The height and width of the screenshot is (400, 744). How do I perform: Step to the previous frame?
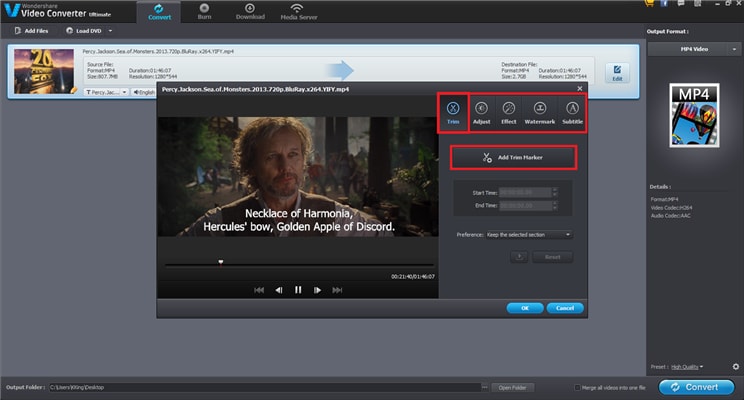(279, 290)
